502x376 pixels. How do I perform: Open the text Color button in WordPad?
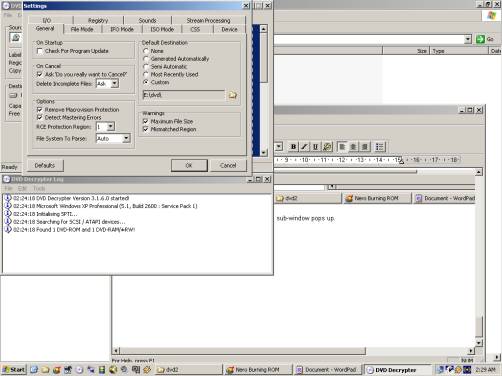tap(327, 147)
